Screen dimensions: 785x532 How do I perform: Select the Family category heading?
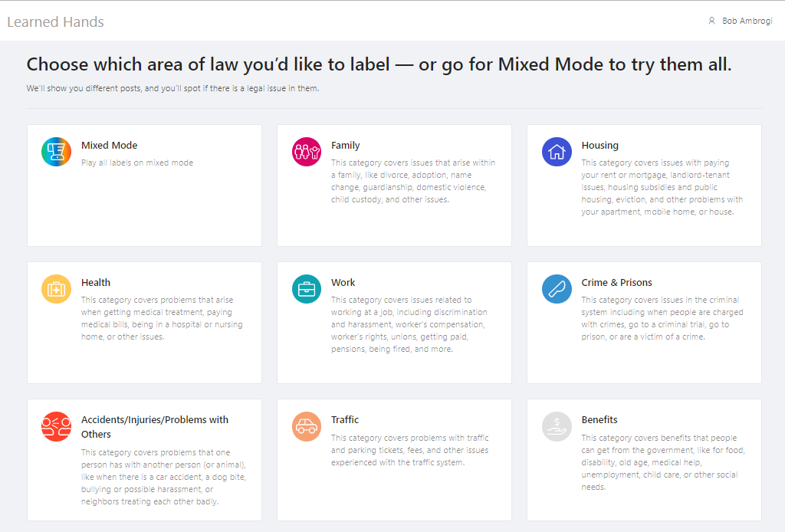pos(346,146)
